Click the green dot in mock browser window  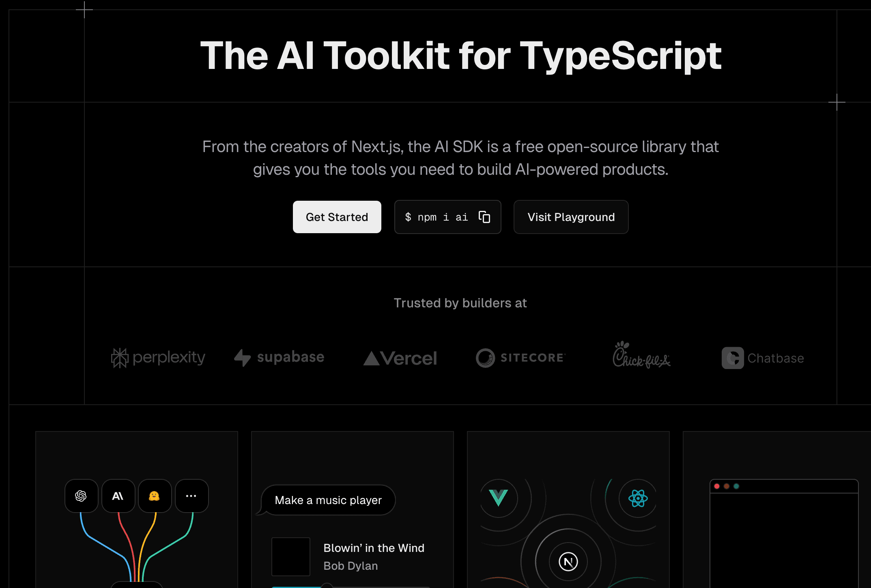(736, 486)
